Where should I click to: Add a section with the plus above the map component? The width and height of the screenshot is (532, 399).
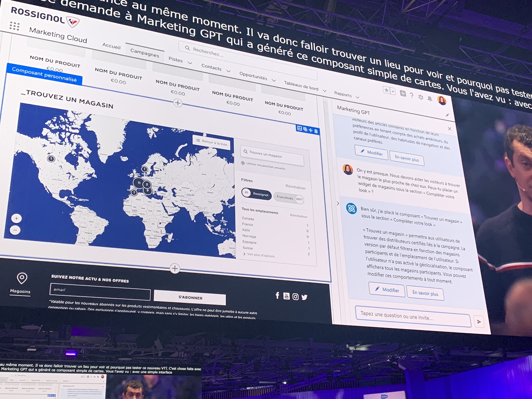click(x=178, y=103)
